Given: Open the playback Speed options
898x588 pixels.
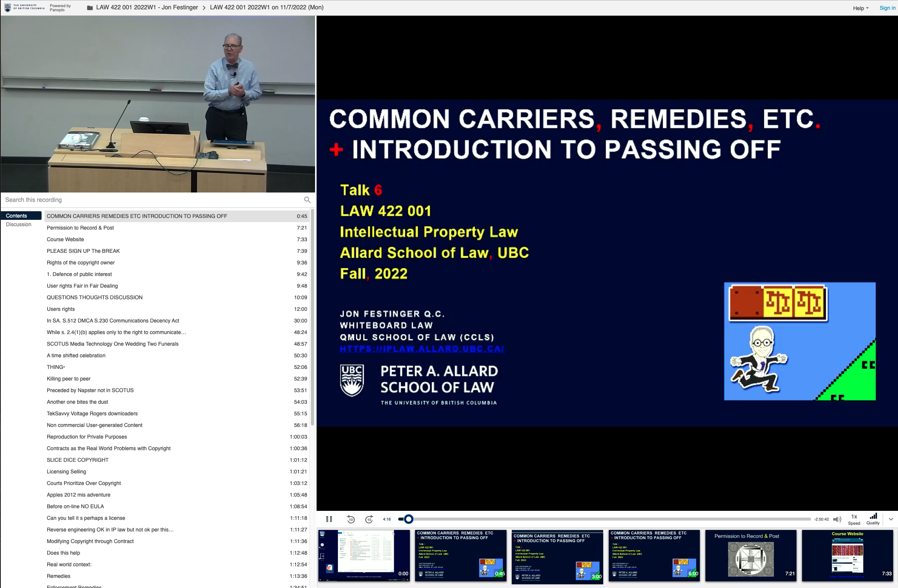Looking at the screenshot, I should 854,519.
